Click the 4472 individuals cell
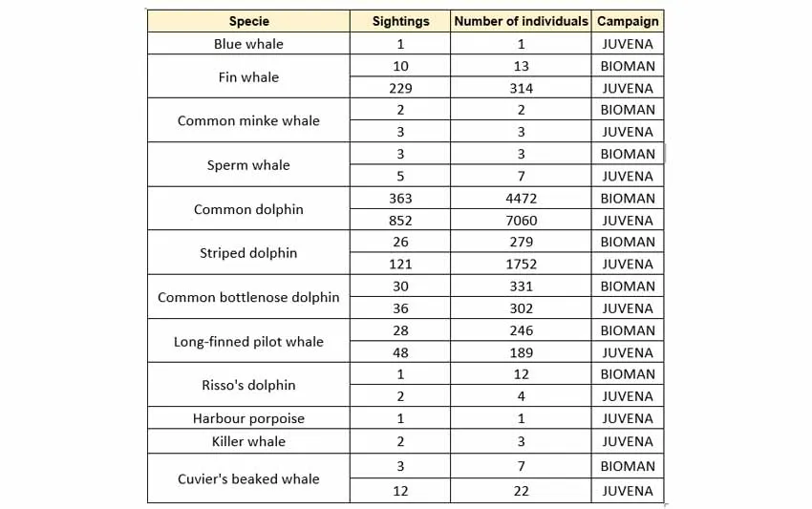The image size is (812, 509). coord(521,199)
